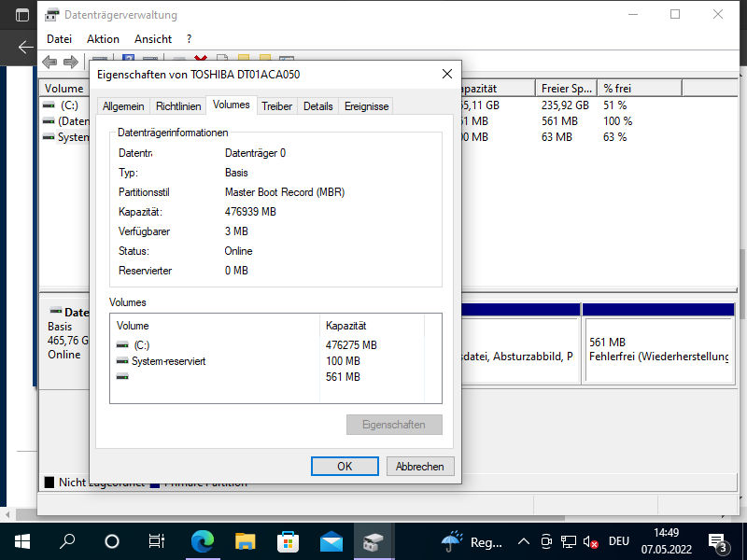Switch to the Allgemein tab
Viewport: 747px width, 560px height.
[x=123, y=106]
